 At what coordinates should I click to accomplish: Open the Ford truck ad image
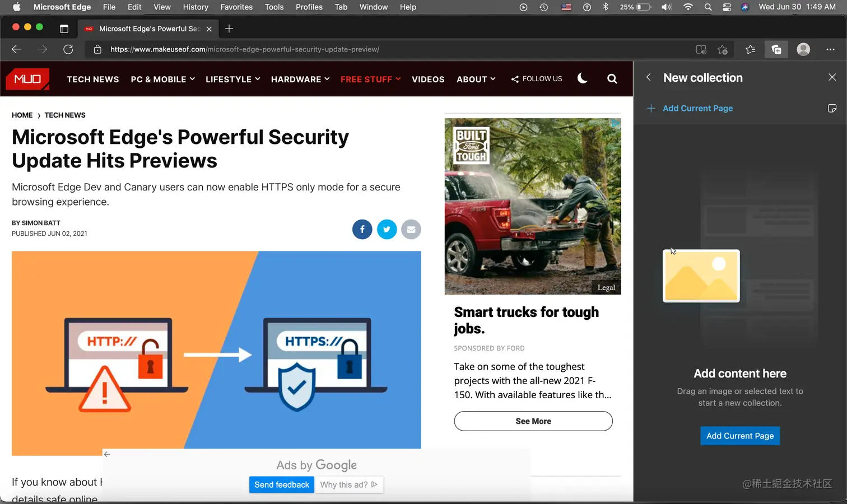pyautogui.click(x=533, y=206)
